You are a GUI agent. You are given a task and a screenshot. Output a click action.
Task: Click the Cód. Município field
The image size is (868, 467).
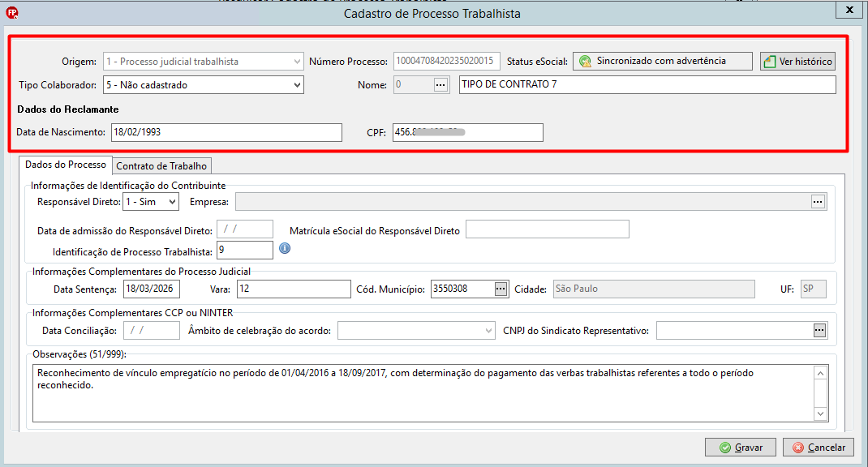pyautogui.click(x=462, y=289)
